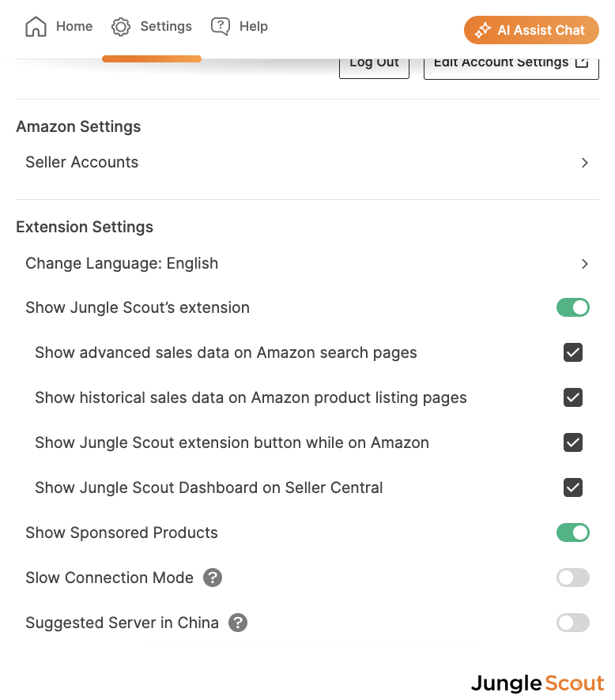Enable the Slow Connection Mode toggle
Viewport: 615px width, 700px height.
pos(573,578)
